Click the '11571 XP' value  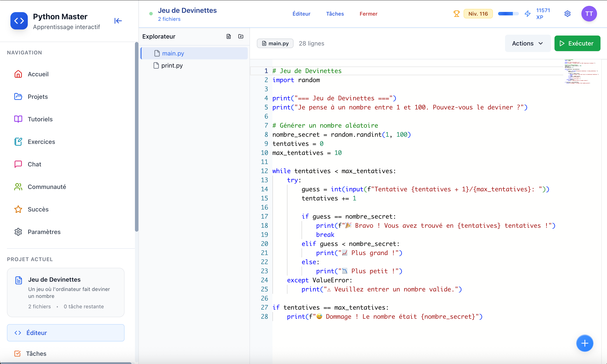tap(543, 14)
